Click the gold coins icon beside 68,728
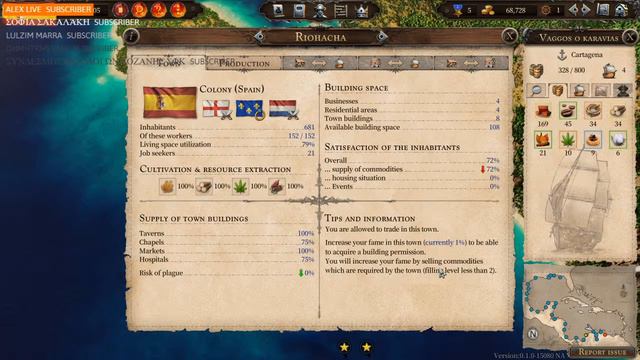The width and height of the screenshot is (640, 360). click(488, 10)
